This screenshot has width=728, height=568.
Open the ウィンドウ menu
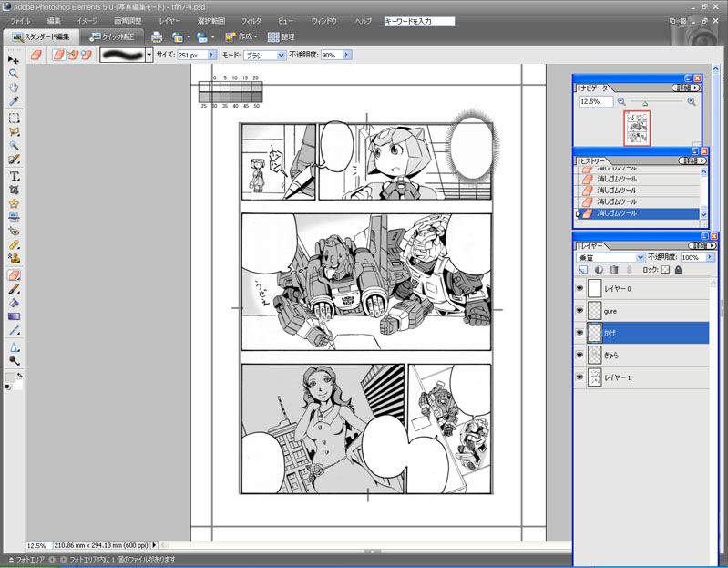(x=323, y=21)
